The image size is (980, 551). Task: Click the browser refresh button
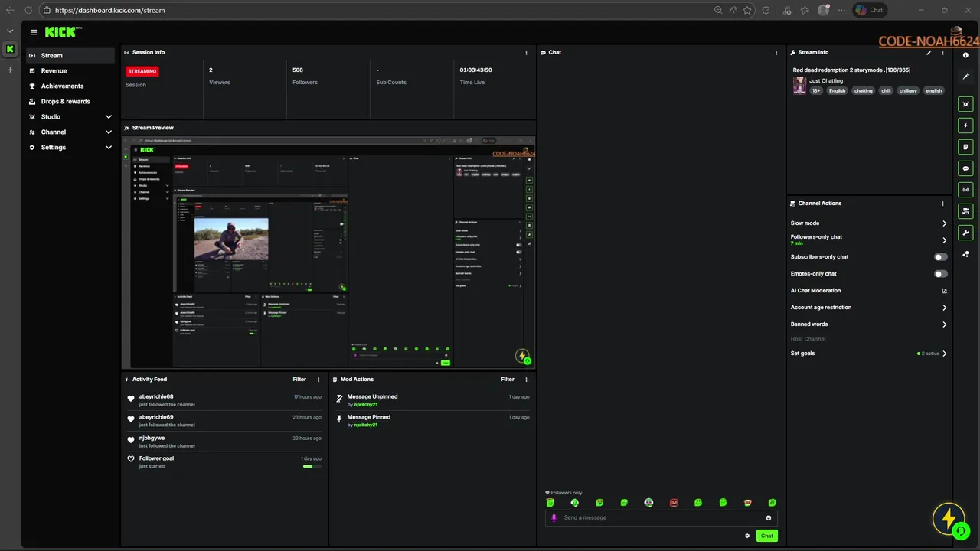click(x=28, y=10)
